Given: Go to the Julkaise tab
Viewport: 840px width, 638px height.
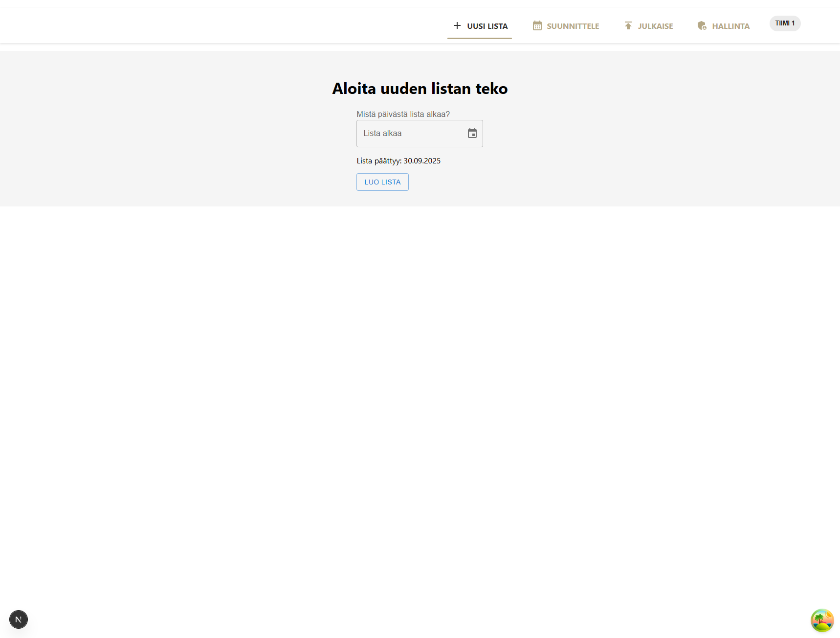Looking at the screenshot, I should pos(655,26).
